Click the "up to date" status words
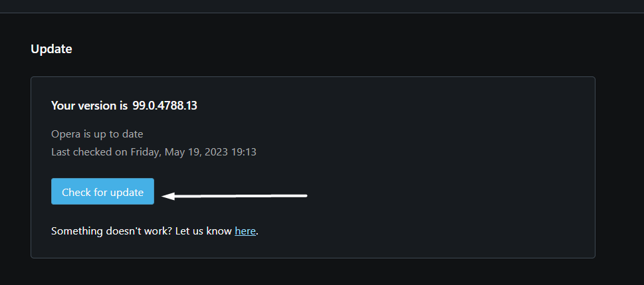This screenshot has width=644, height=285. pyautogui.click(x=120, y=134)
